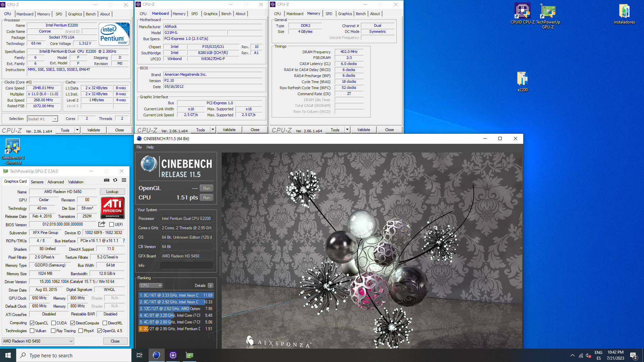Viewport: 644px width, 362px height.
Task: Run the Cinebench CPU test
Action: 207,198
